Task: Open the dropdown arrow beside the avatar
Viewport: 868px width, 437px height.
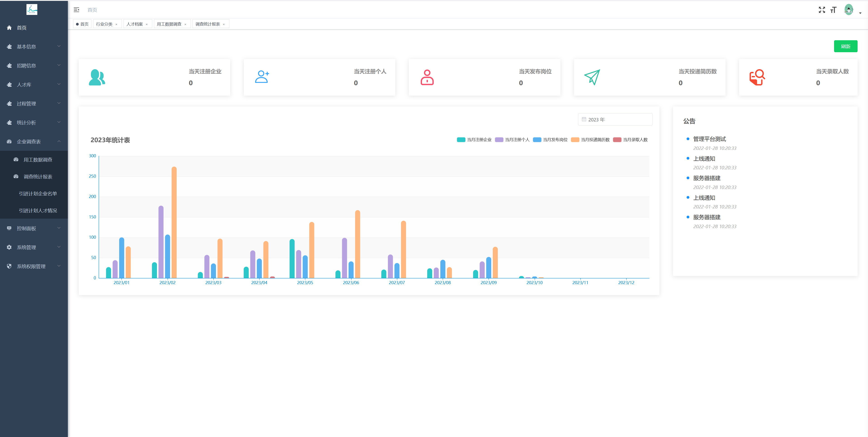Action: (x=860, y=13)
